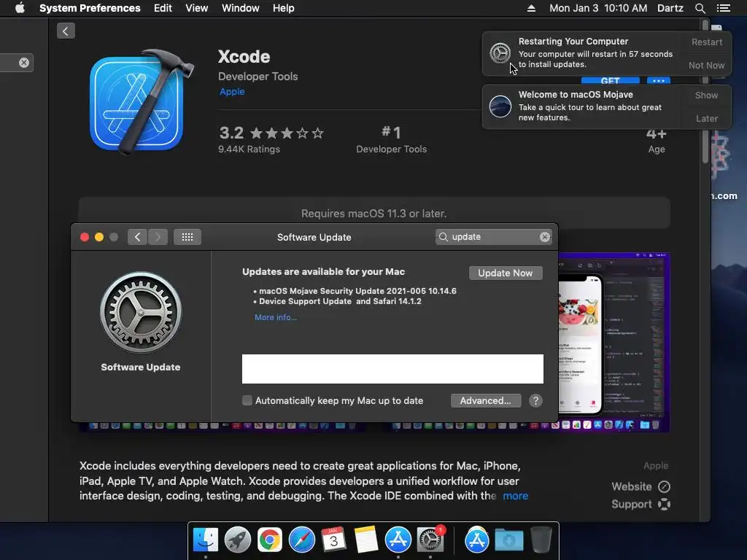Open Spotlight search magnifier
Image resolution: width=747 pixels, height=560 pixels.
click(x=700, y=8)
